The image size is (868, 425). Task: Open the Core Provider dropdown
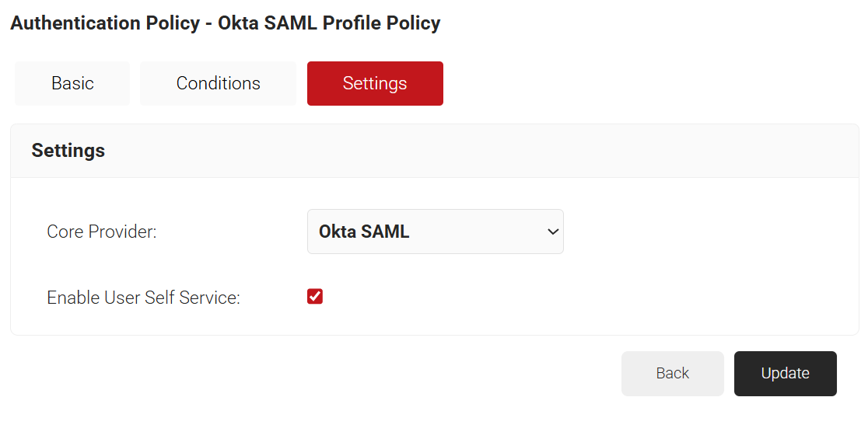(x=435, y=232)
